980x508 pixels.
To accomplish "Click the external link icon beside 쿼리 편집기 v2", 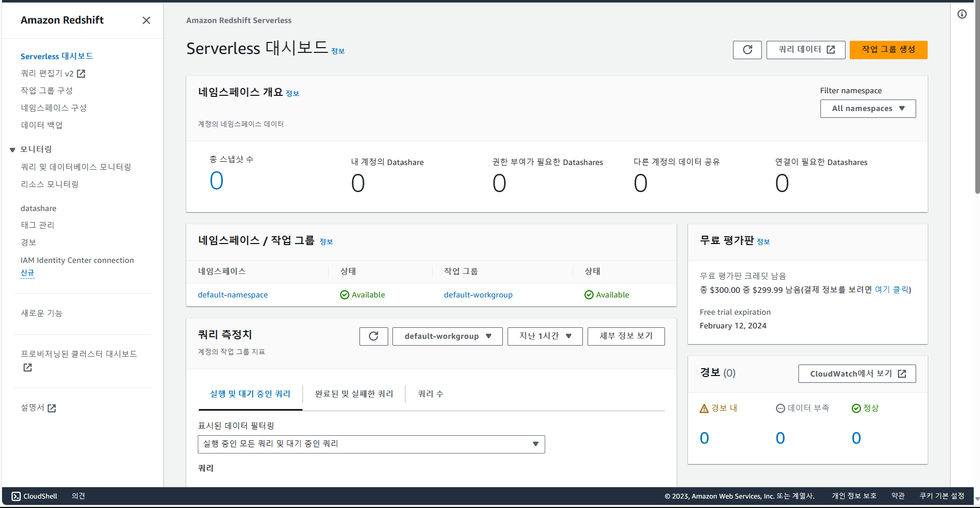I will pos(81,74).
